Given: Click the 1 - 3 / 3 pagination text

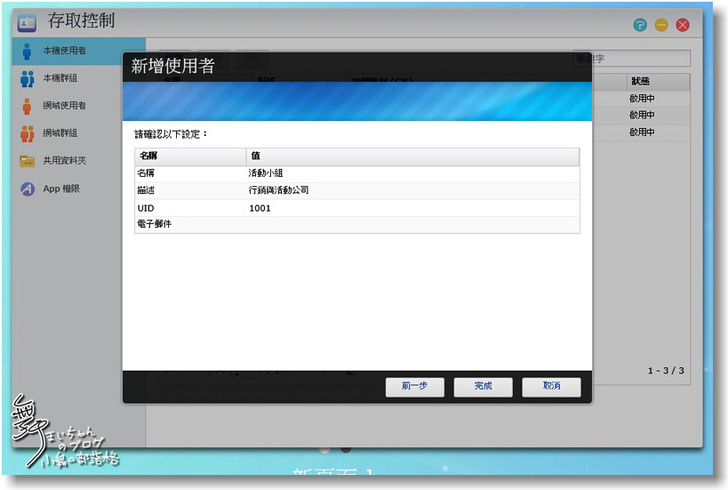Looking at the screenshot, I should [666, 371].
